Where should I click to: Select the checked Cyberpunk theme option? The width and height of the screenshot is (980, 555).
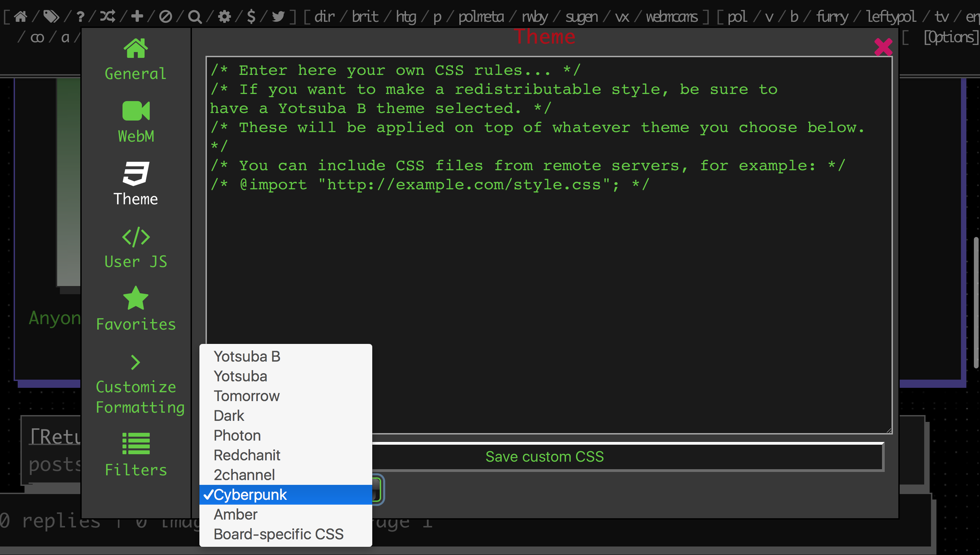point(285,495)
